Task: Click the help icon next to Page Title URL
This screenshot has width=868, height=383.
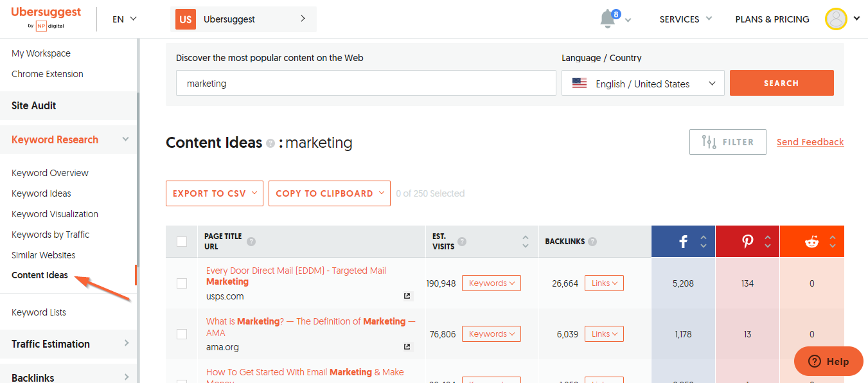Action: point(251,242)
